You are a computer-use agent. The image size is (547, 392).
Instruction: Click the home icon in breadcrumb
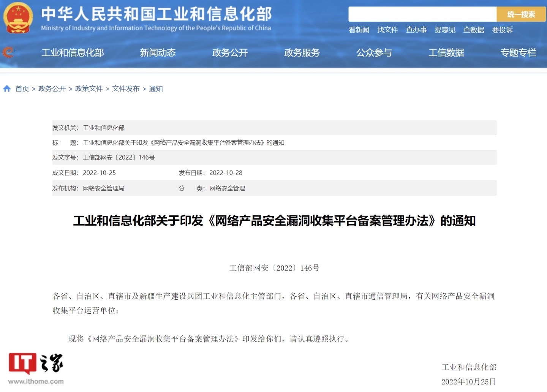point(7,89)
